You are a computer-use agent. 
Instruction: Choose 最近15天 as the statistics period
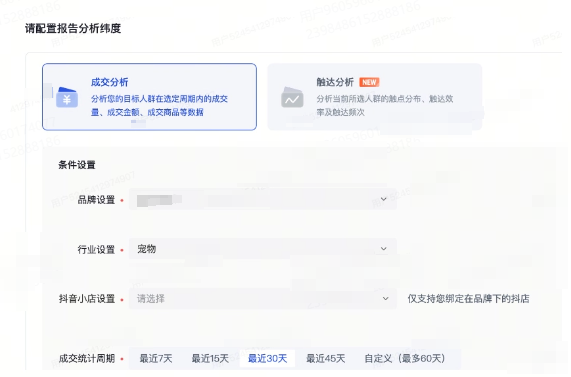pos(210,358)
